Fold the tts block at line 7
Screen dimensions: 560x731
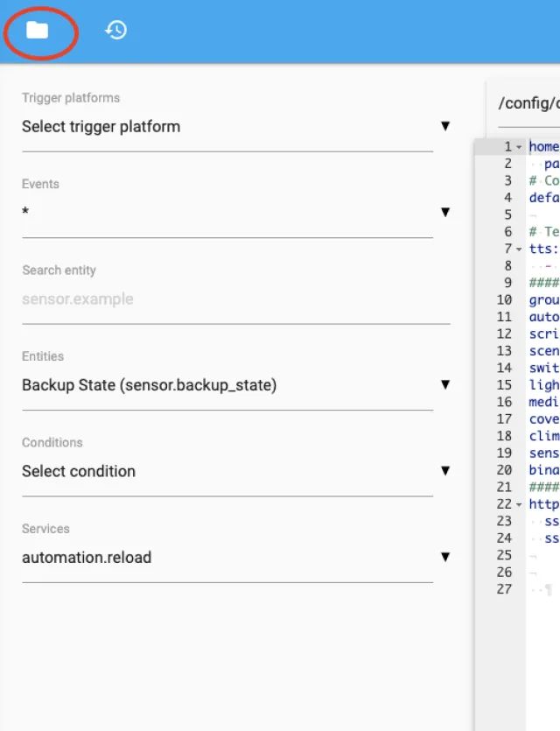pos(519,250)
